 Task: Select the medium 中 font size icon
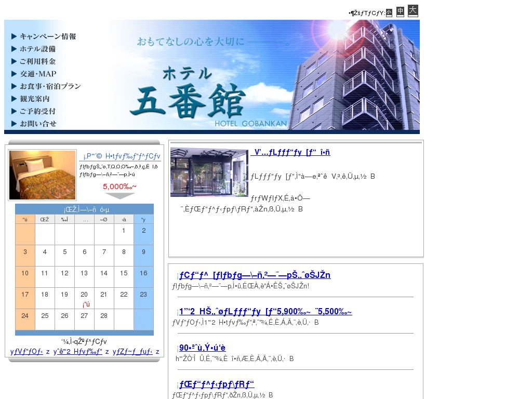click(401, 11)
